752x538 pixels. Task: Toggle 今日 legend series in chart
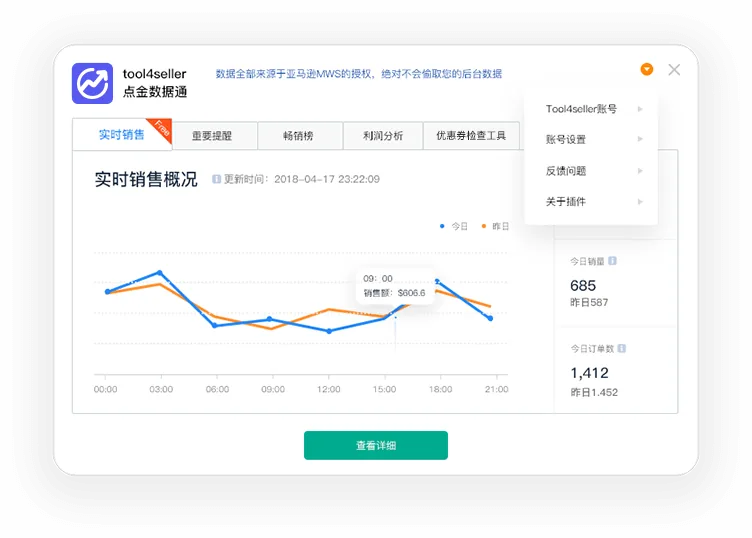click(x=453, y=226)
